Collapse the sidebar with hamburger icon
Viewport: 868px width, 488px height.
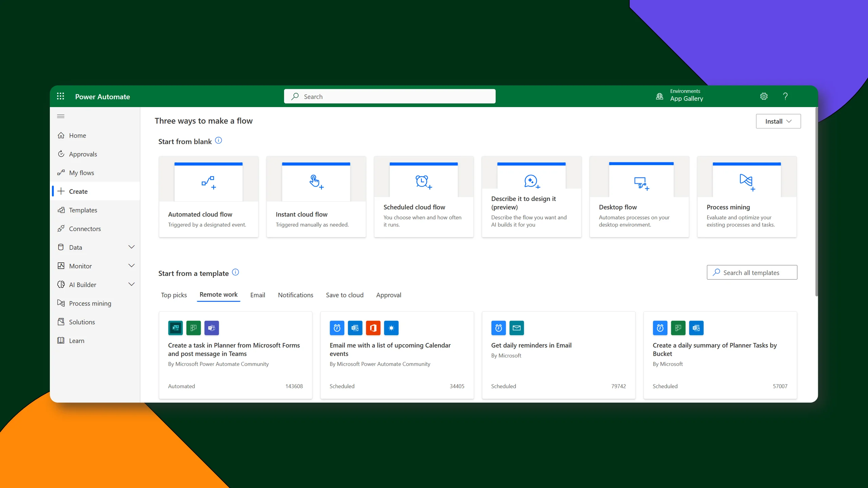[x=61, y=116]
